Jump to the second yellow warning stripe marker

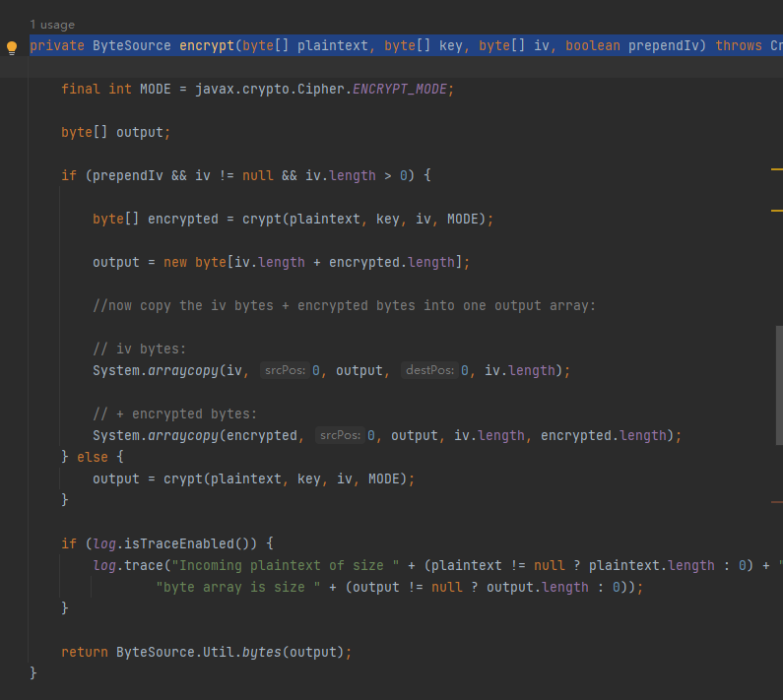click(776, 210)
